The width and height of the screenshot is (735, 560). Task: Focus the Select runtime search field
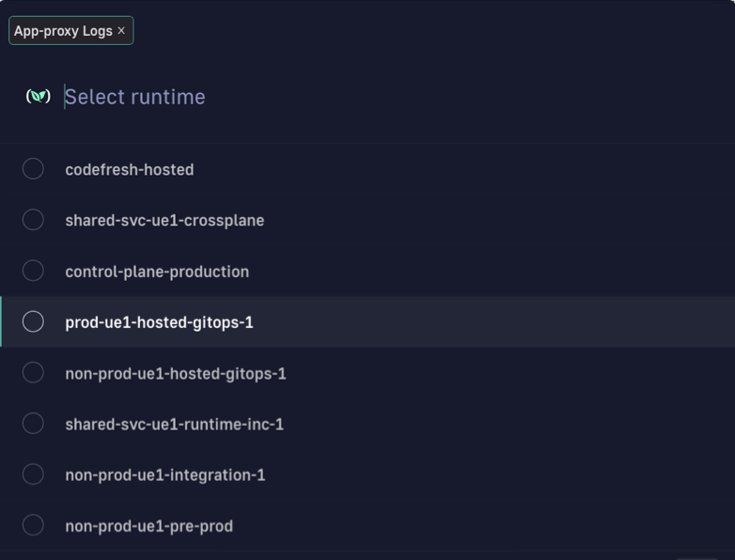point(282,97)
